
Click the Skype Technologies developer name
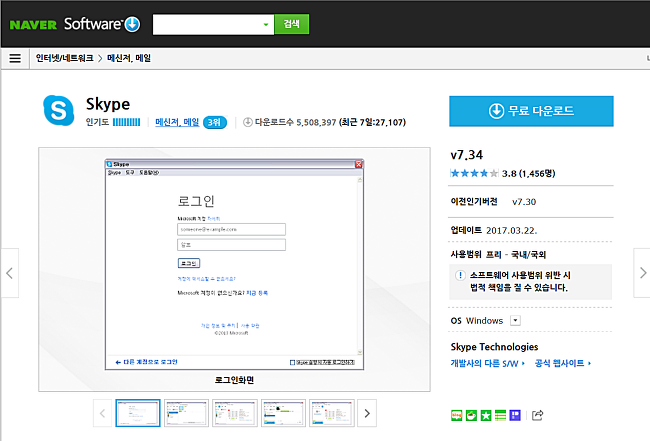coord(494,347)
